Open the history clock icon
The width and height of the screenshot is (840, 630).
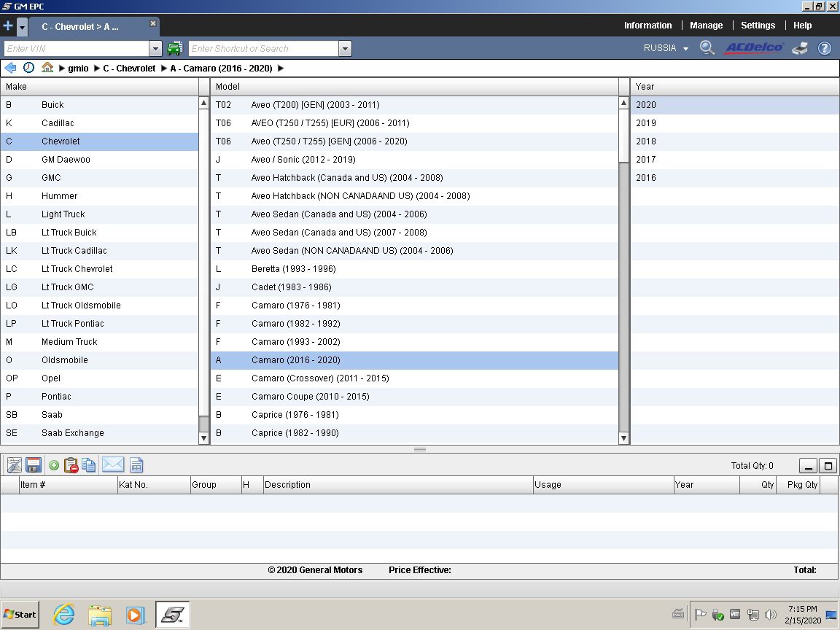tap(28, 68)
